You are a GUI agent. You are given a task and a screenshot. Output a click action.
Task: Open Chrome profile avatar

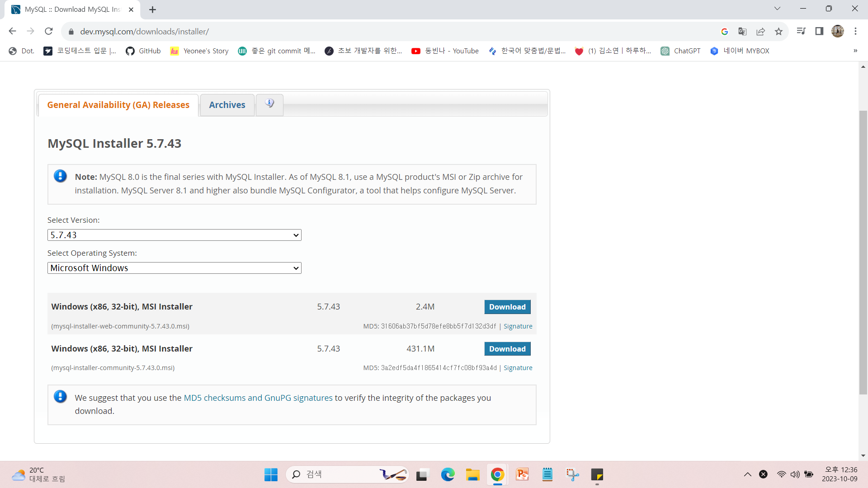[x=838, y=31]
